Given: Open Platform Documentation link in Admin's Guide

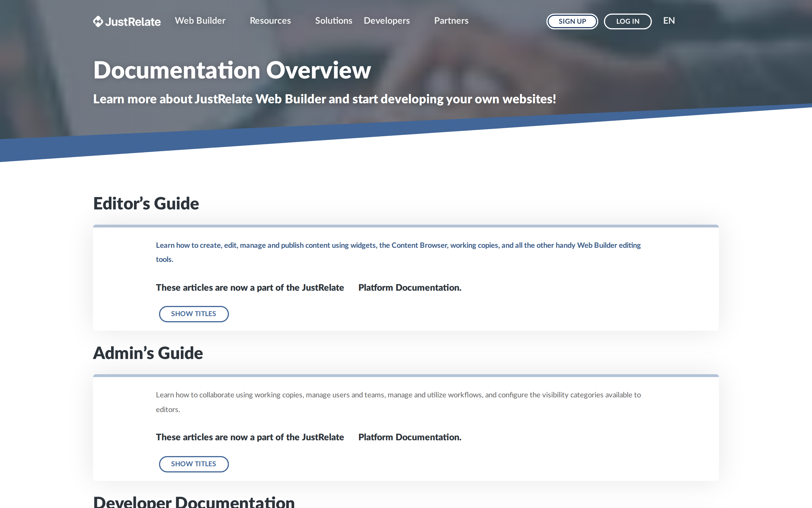Looking at the screenshot, I should (x=410, y=437).
